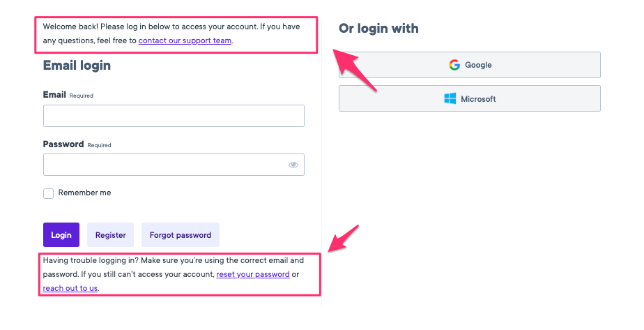Screen dimensions: 644x330
Task: Open the Register button
Action: (x=111, y=235)
